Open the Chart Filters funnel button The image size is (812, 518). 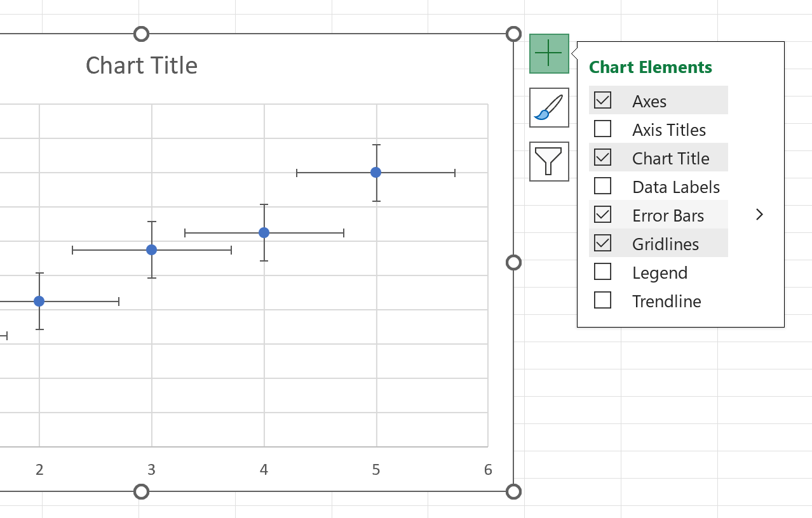point(549,161)
